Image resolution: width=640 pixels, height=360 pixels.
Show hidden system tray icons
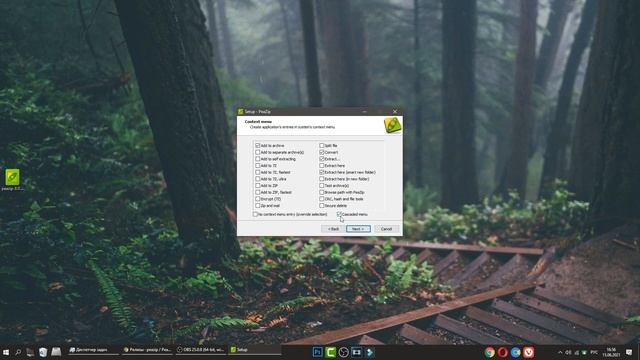560,352
